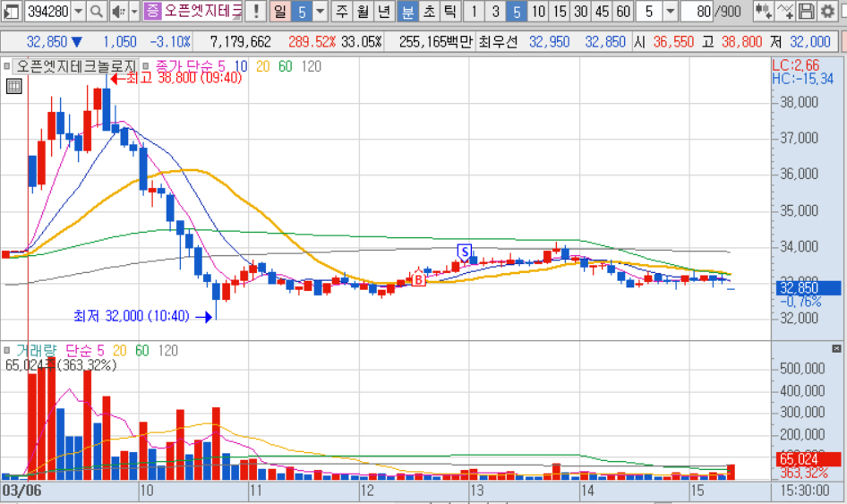
Task: Click the magnifier stock search icon
Action: [96, 11]
